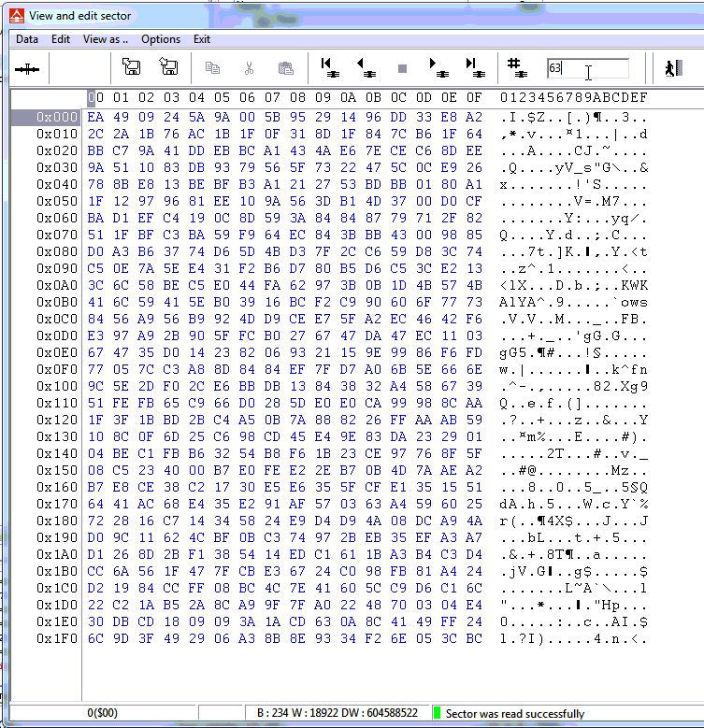Click hex byte 2C starting row 0x010
The image size is (704, 728).
tap(95, 134)
